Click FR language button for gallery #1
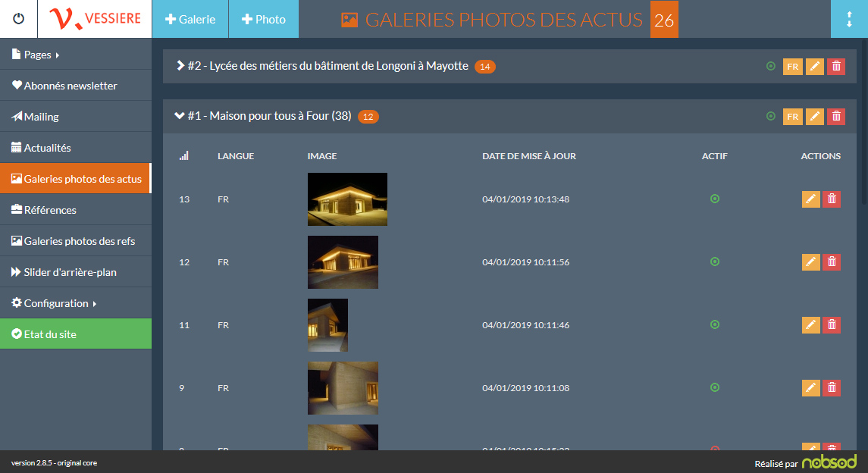The height and width of the screenshot is (473, 868). [793, 116]
